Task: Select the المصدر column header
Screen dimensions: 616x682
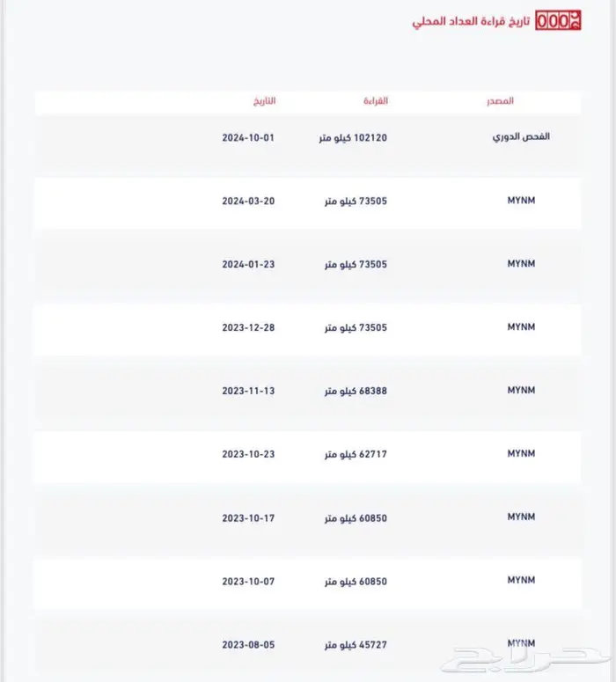Action: click(500, 101)
